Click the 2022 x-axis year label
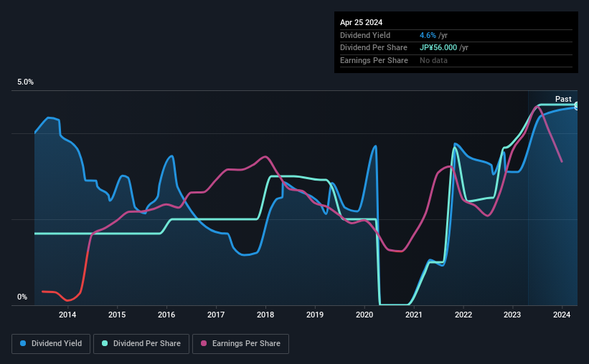 [463, 315]
